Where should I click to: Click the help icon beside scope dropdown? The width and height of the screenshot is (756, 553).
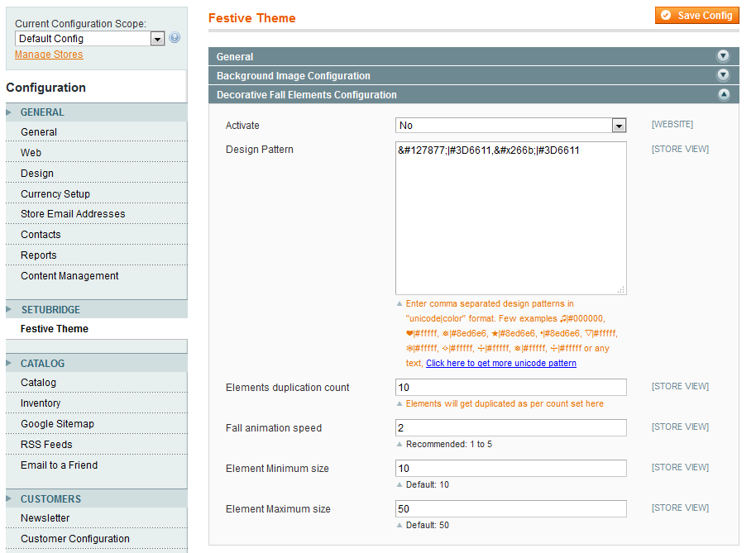(x=175, y=38)
